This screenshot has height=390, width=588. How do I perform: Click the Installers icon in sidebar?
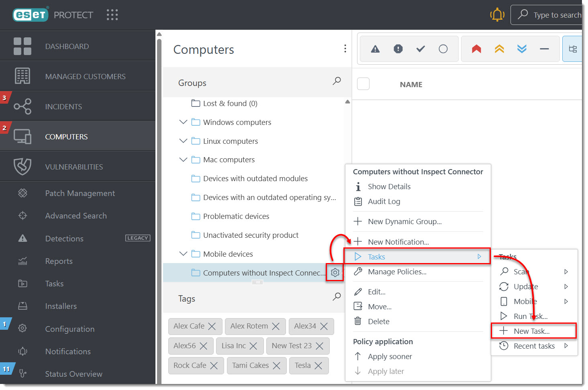[x=23, y=306]
